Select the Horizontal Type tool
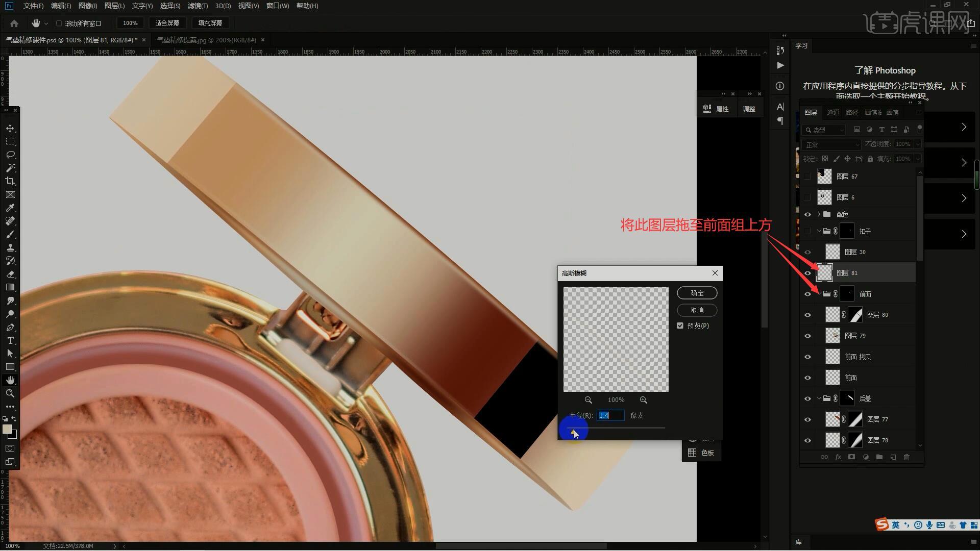The image size is (980, 551). click(x=10, y=340)
